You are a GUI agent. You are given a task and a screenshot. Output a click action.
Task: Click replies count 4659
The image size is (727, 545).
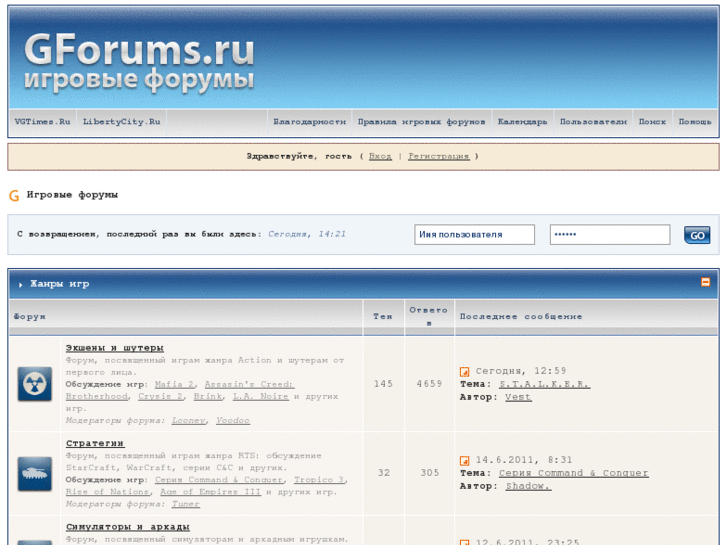pyautogui.click(x=429, y=384)
